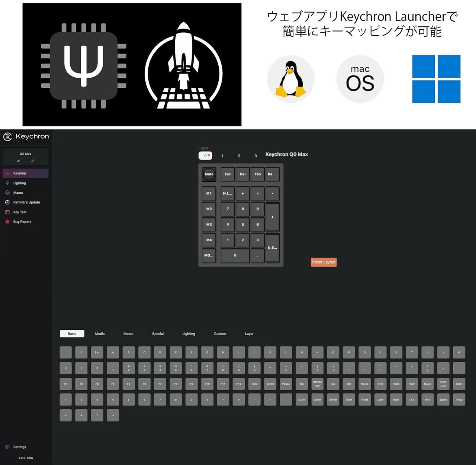The width and height of the screenshot is (476, 465).
Task: Select layer 0 toggle
Action: coord(205,156)
